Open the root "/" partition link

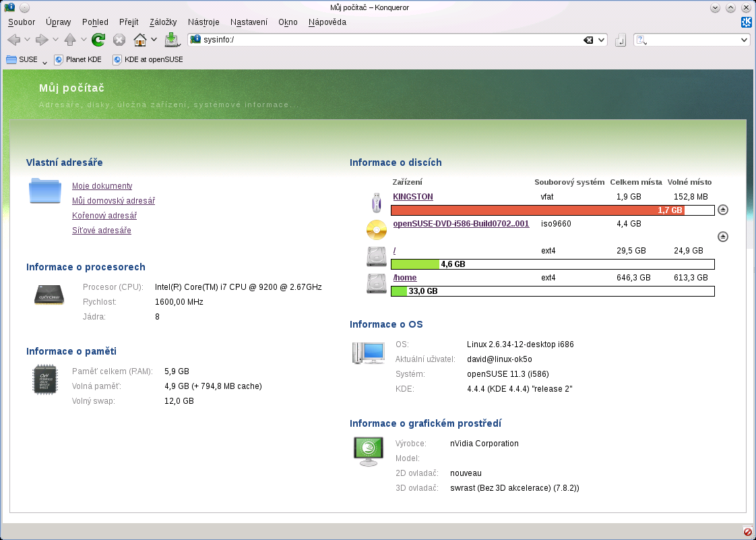pyautogui.click(x=394, y=251)
